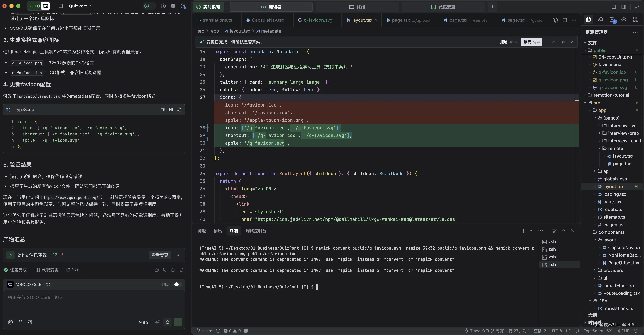Open the q-favicon.svg editor tab

click(315, 20)
